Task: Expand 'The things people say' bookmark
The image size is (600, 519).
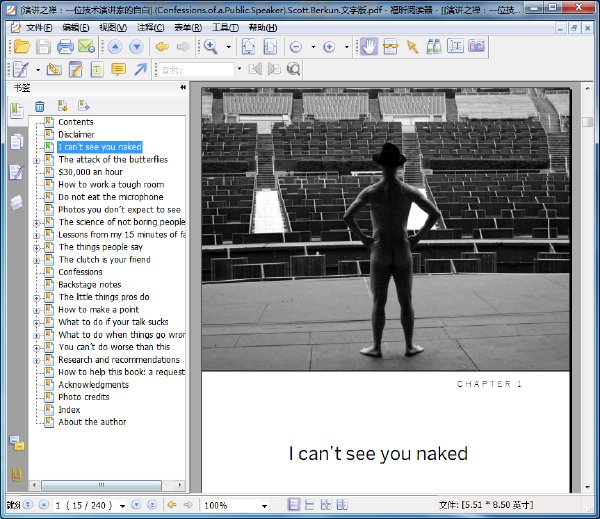Action: tap(36, 248)
